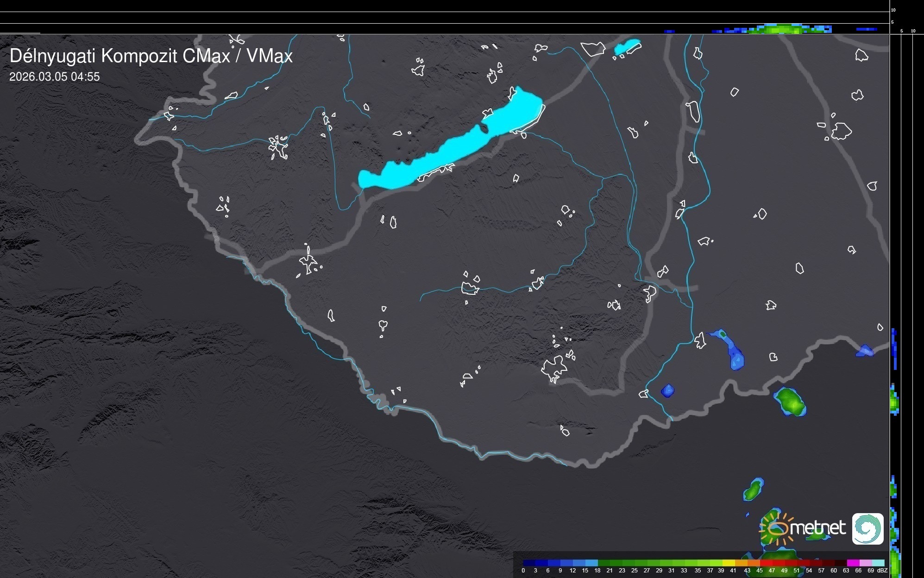
Task: Click the green radar echo beyond southeast border
Action: pyautogui.click(x=791, y=401)
